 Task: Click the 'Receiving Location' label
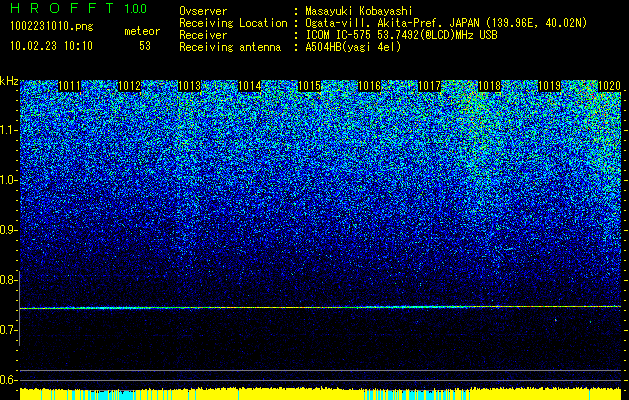click(x=233, y=23)
